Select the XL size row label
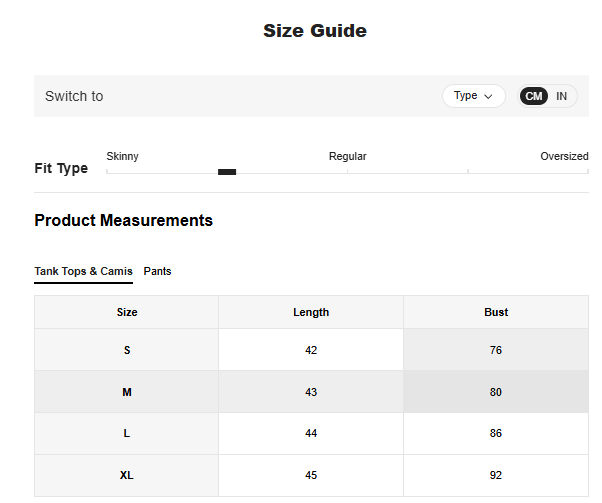 click(127, 475)
